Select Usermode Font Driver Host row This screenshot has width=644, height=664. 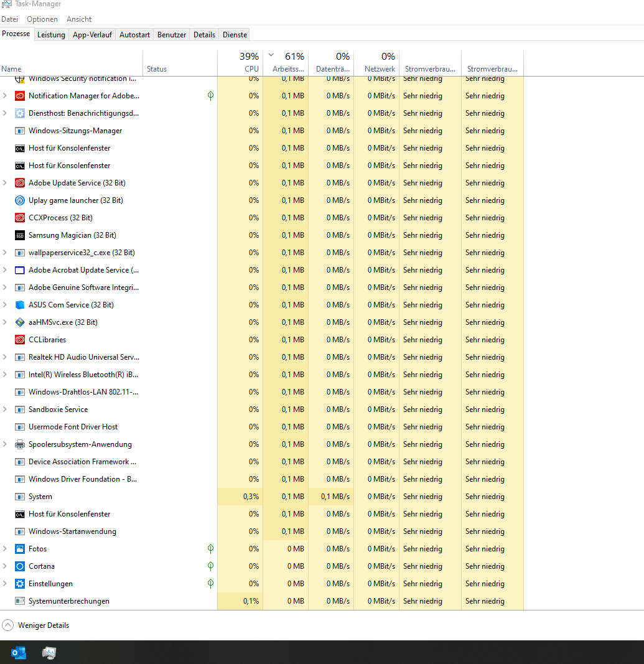pos(262,427)
